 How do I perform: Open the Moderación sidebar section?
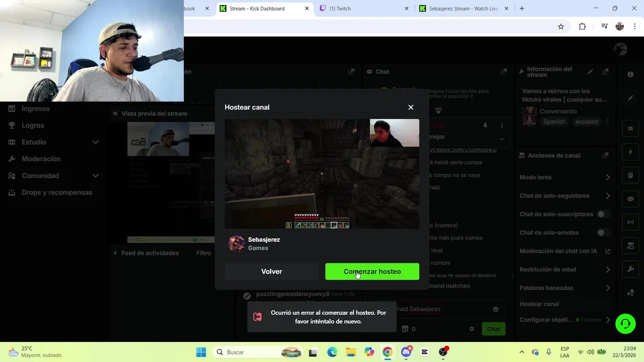pyautogui.click(x=41, y=159)
